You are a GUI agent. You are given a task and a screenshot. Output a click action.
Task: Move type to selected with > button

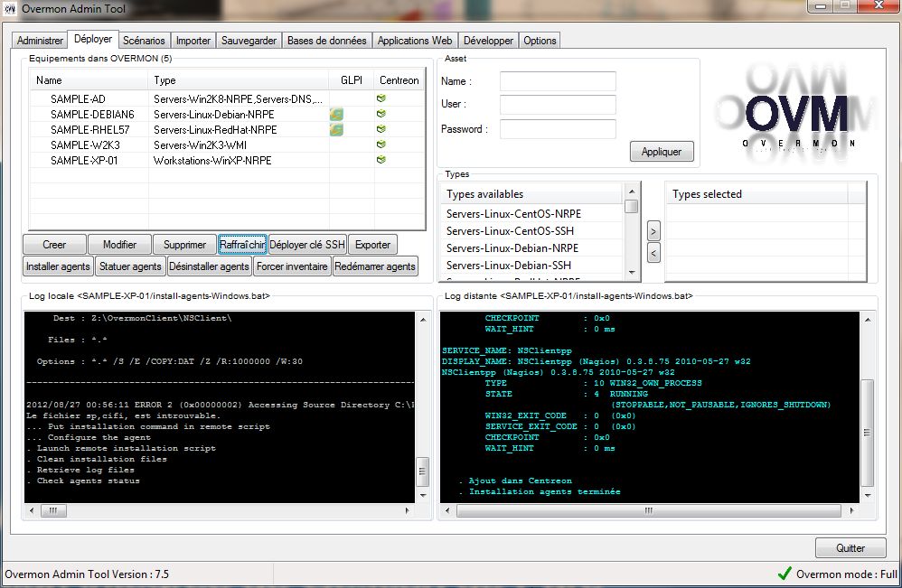coord(653,231)
